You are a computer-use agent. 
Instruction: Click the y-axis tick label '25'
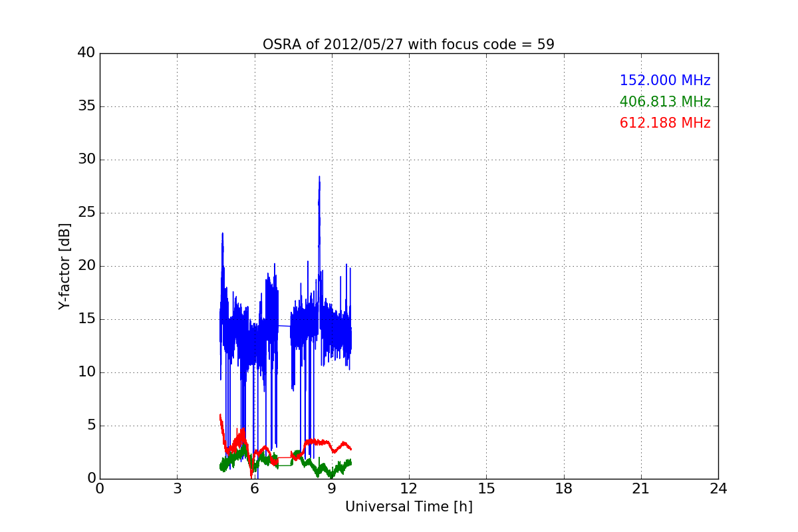coord(86,213)
